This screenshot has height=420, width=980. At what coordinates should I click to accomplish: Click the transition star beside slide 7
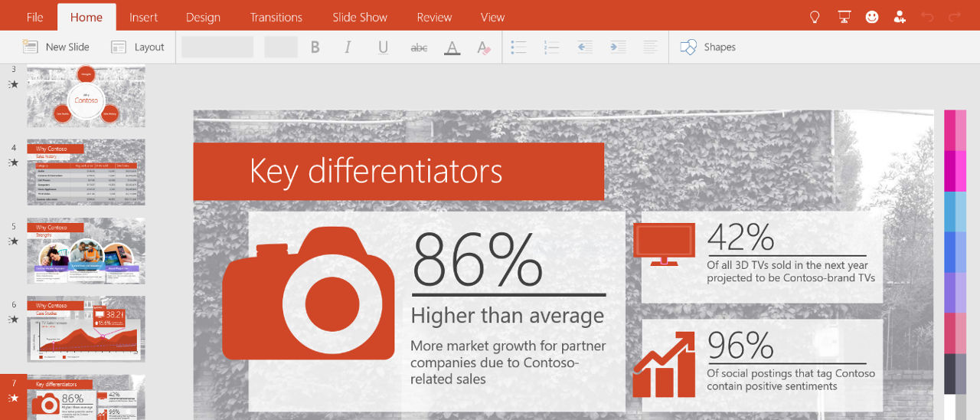(x=13, y=398)
